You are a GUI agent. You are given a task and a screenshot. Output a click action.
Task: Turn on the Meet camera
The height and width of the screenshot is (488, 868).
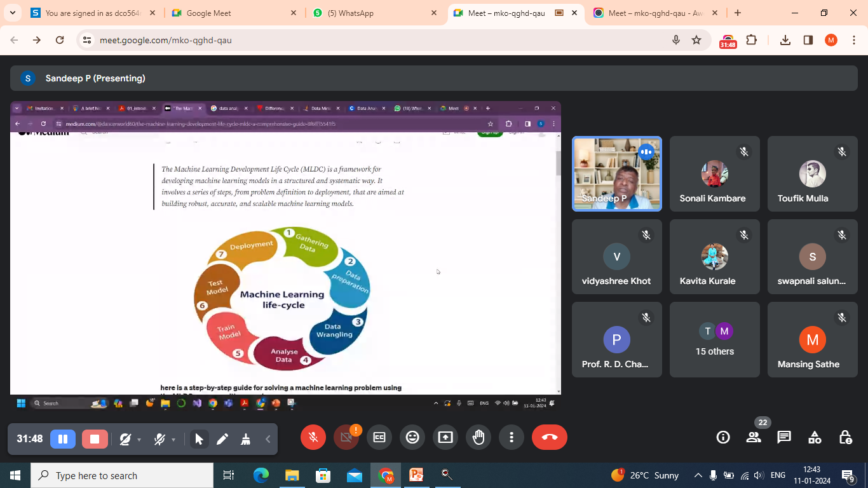(x=346, y=437)
